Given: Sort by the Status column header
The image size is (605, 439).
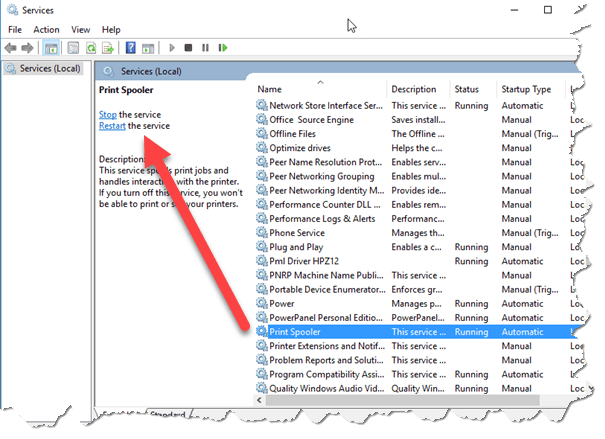Looking at the screenshot, I should pos(466,90).
